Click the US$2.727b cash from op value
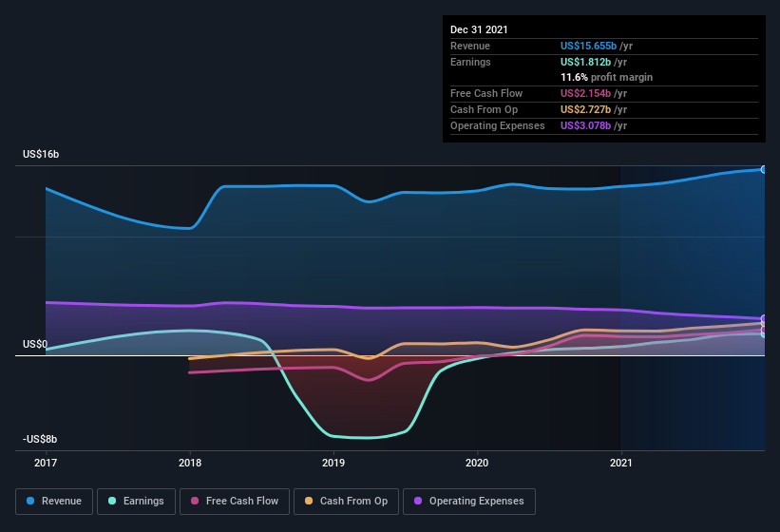 585,109
